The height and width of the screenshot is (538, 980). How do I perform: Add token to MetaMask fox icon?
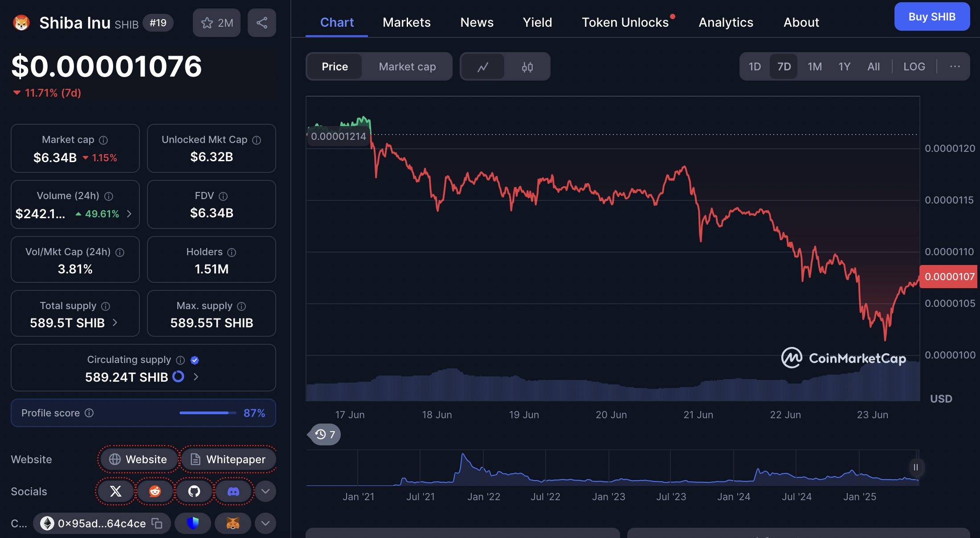click(x=233, y=523)
